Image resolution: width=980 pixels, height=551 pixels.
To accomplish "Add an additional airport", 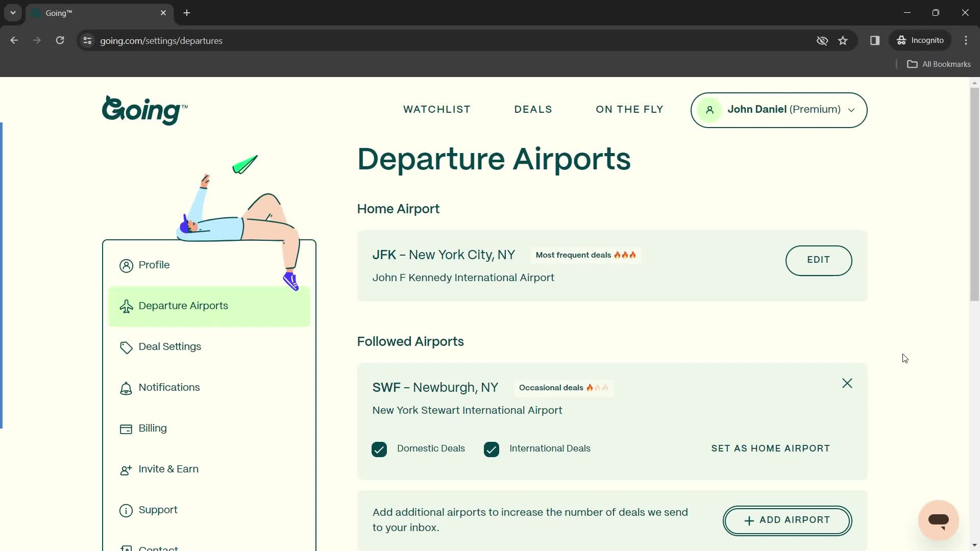I will pos(787,520).
